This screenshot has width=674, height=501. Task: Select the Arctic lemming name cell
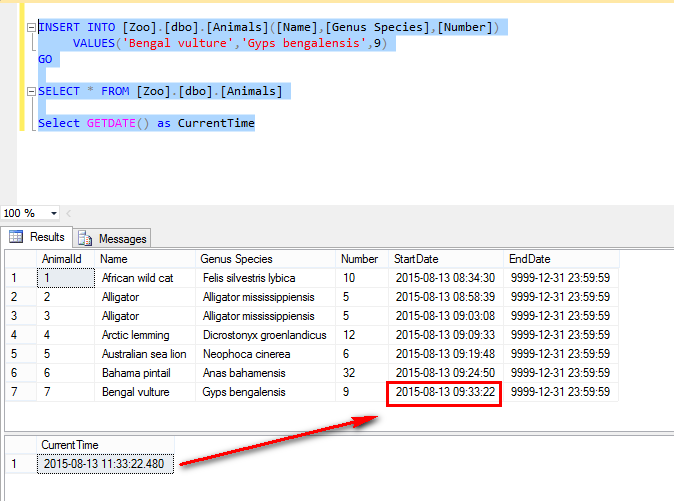(145, 335)
